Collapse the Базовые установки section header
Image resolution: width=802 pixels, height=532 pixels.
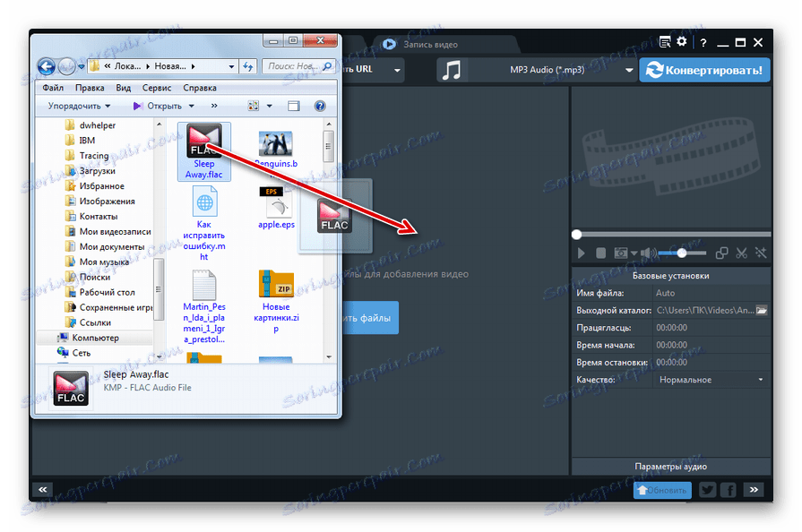(670, 276)
